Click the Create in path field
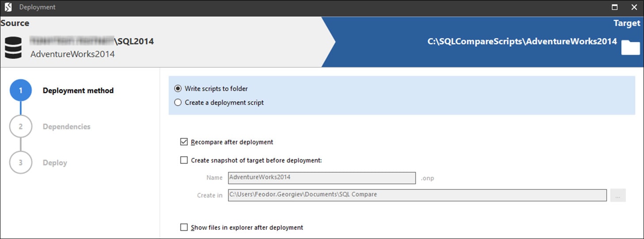 (417, 195)
